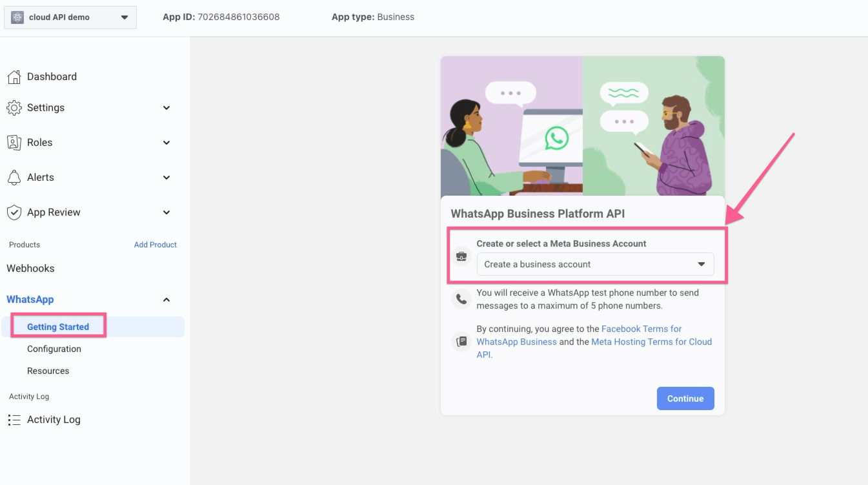Expand the Settings chevron
Image resolution: width=868 pixels, height=485 pixels.
167,108
